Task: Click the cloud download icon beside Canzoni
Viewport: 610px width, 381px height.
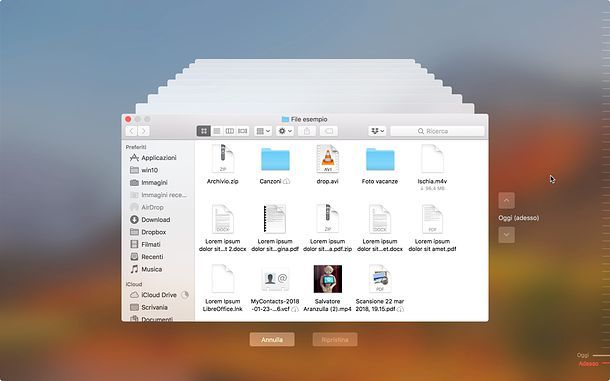Action: pos(287,181)
